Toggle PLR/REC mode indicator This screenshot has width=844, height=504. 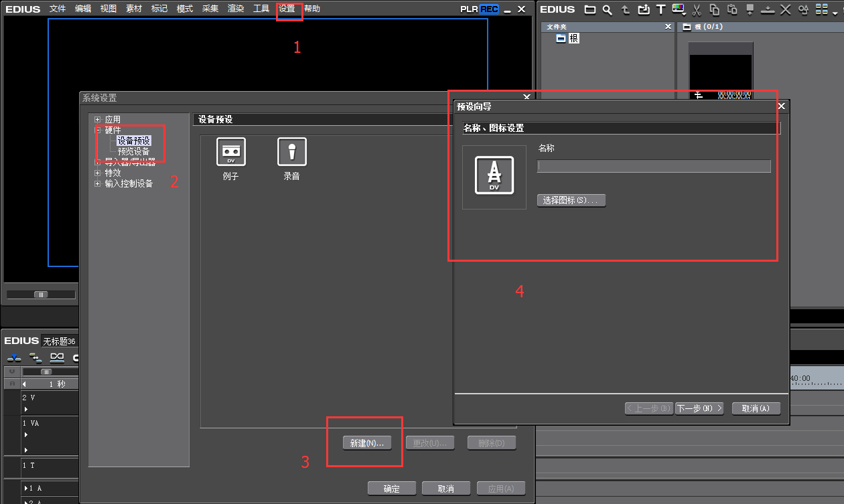(479, 9)
